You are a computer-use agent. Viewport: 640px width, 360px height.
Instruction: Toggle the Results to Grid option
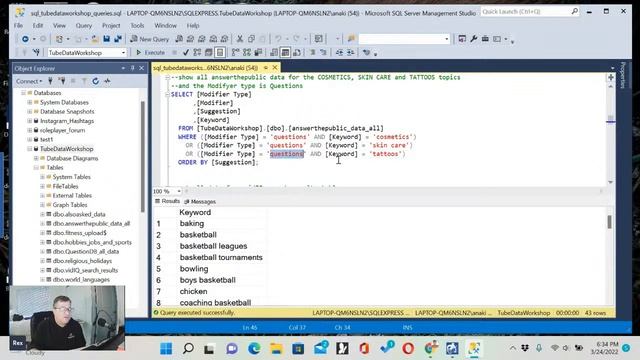coord(285,53)
